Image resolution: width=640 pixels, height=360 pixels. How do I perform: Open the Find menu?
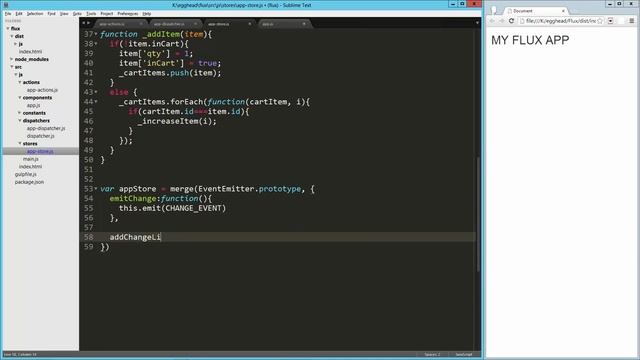[x=51, y=13]
